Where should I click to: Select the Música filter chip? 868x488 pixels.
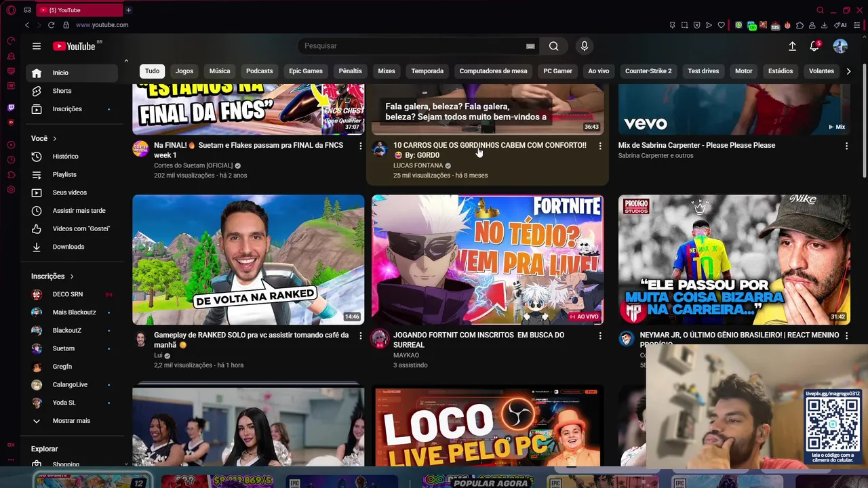pyautogui.click(x=220, y=71)
